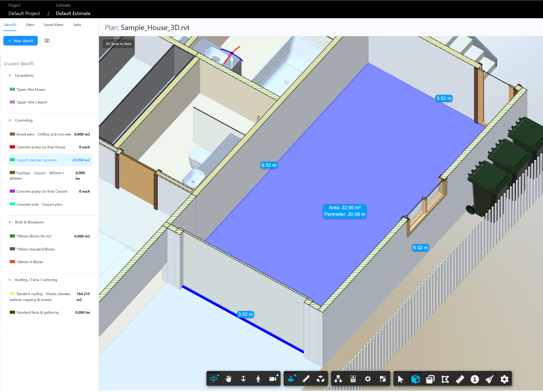
Task: Activate the 3D area takeoff cube tool
Action: [x=415, y=379]
